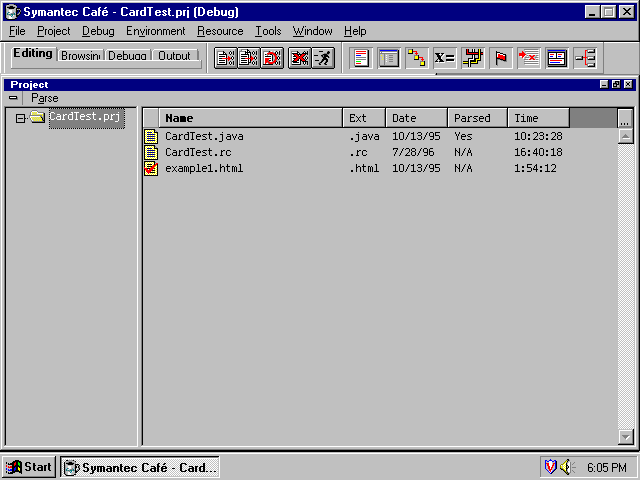Open the output window blue-red panels icon
This screenshot has height=480, width=640.
[x=557, y=58]
